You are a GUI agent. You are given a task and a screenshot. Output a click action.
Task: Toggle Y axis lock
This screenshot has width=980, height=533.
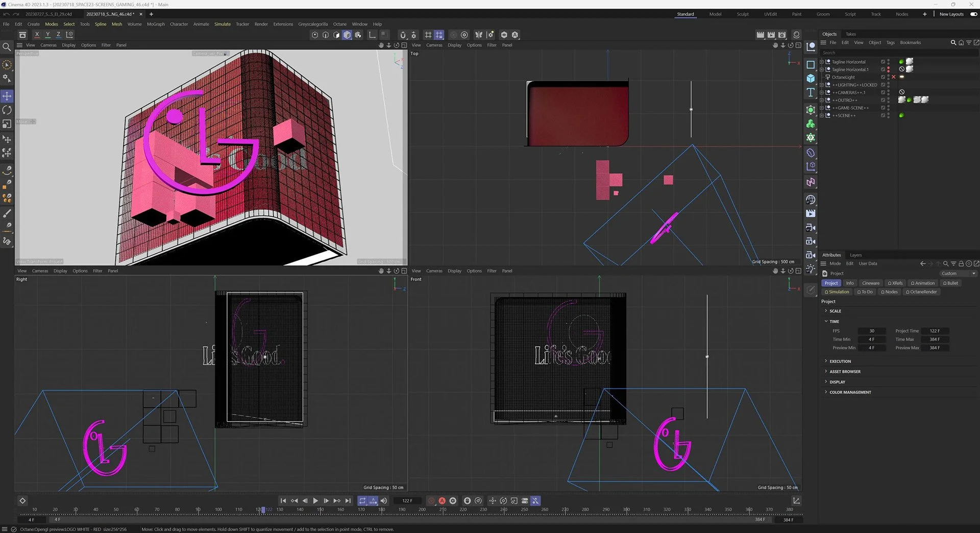pyautogui.click(x=47, y=35)
